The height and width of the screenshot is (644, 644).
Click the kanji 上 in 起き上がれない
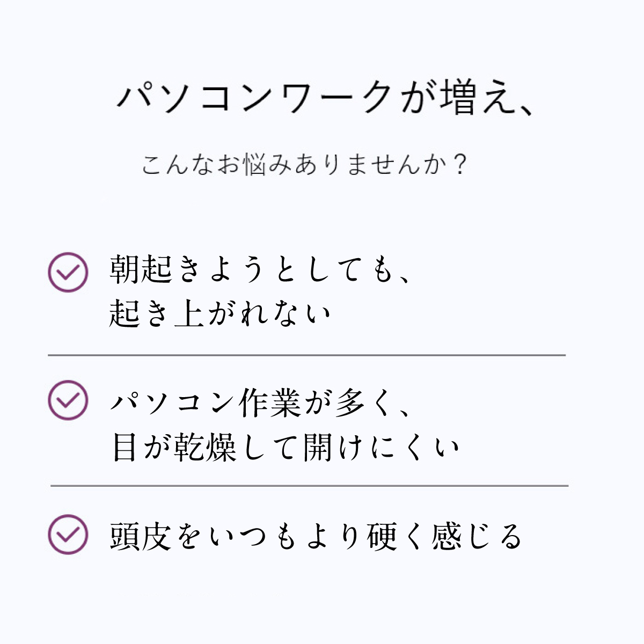(x=189, y=313)
